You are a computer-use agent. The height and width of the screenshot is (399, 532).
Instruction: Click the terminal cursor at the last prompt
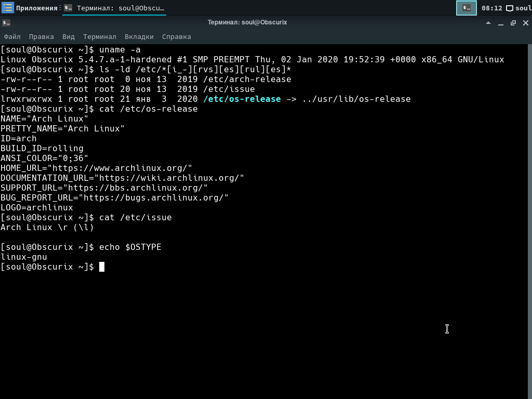coord(102,267)
